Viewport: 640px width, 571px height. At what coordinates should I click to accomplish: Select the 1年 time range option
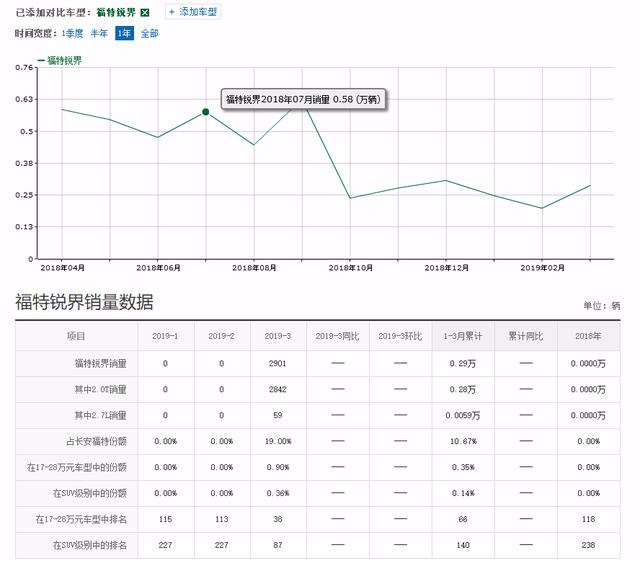click(124, 33)
